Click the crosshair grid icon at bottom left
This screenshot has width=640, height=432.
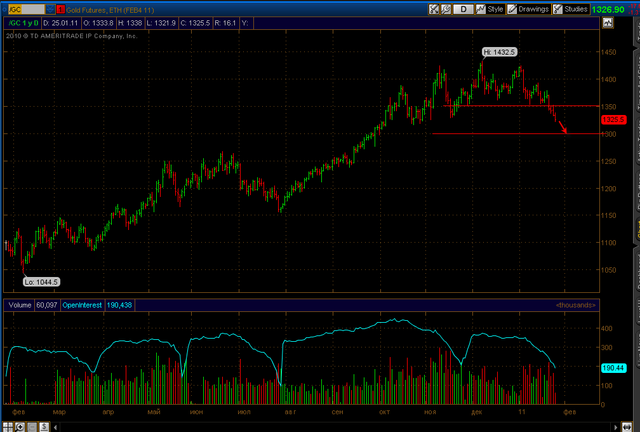8,427
